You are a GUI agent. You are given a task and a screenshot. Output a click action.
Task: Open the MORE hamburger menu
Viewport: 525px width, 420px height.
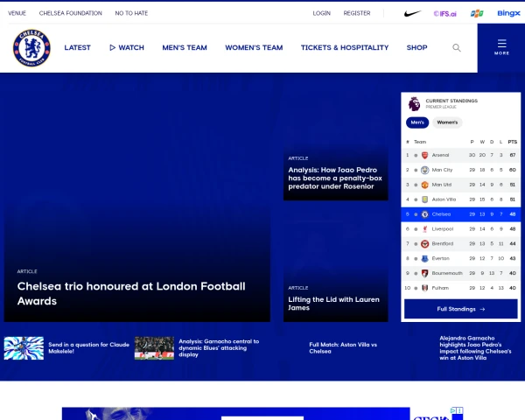[x=501, y=47]
